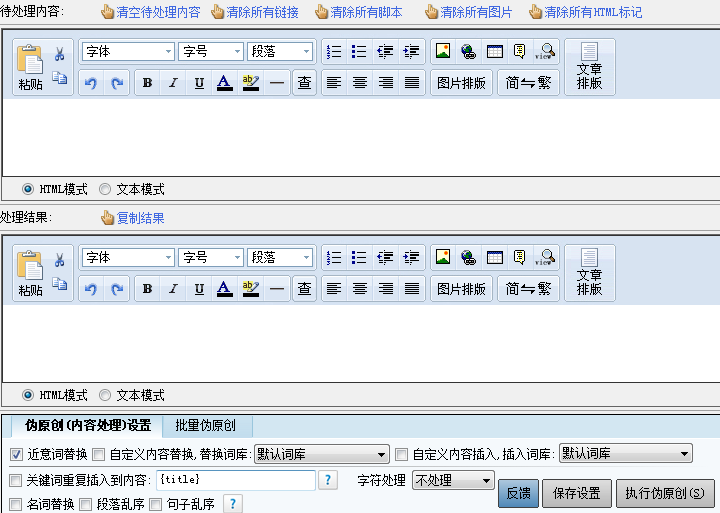Toggle Bold in the upper editor toolbar
Screen dimensions: 720x513
click(147, 83)
